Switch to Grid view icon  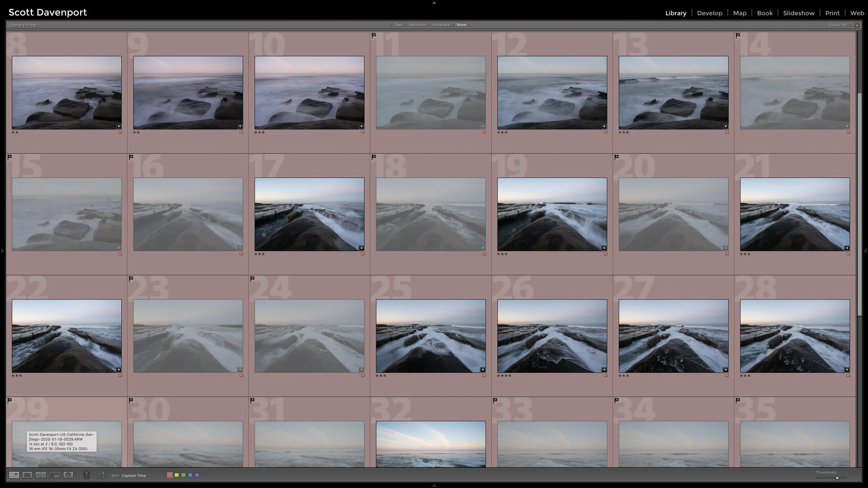(14, 475)
